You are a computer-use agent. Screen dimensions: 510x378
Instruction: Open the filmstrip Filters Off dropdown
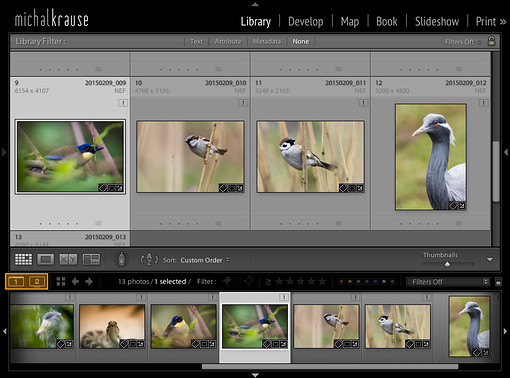click(x=448, y=282)
